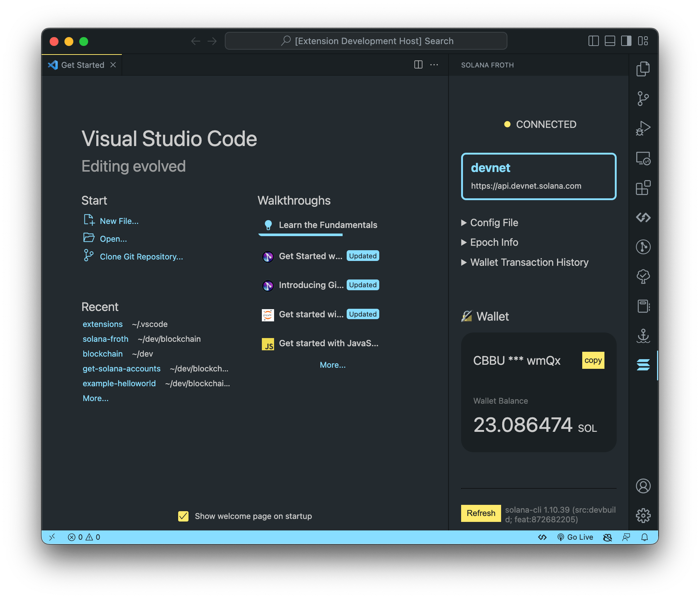
Task: Open the Explorer sidebar icon
Action: 643,69
